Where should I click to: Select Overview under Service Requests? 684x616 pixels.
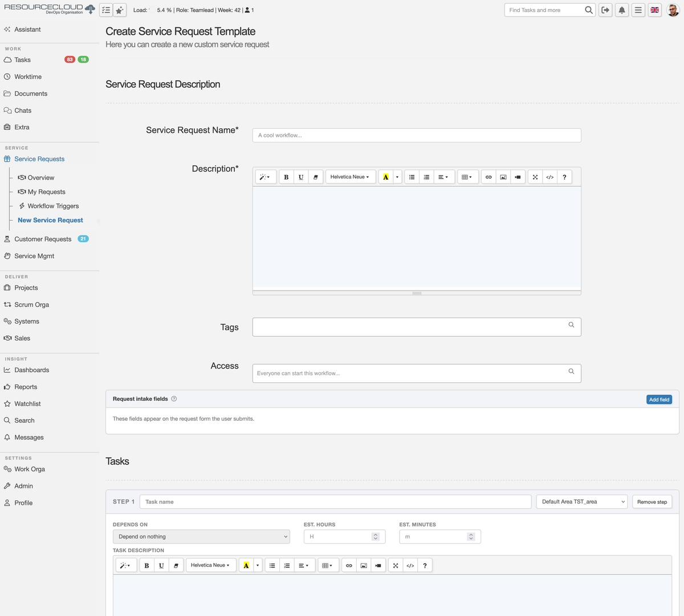click(x=41, y=178)
